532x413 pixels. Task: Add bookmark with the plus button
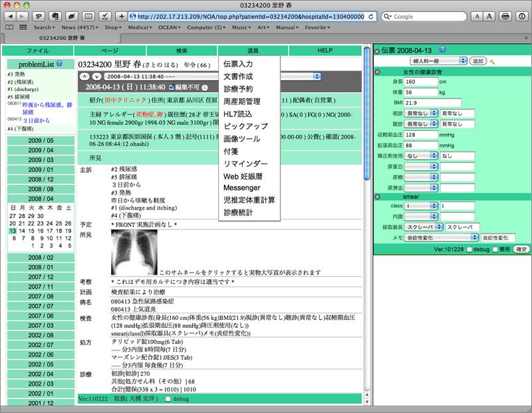121,16
